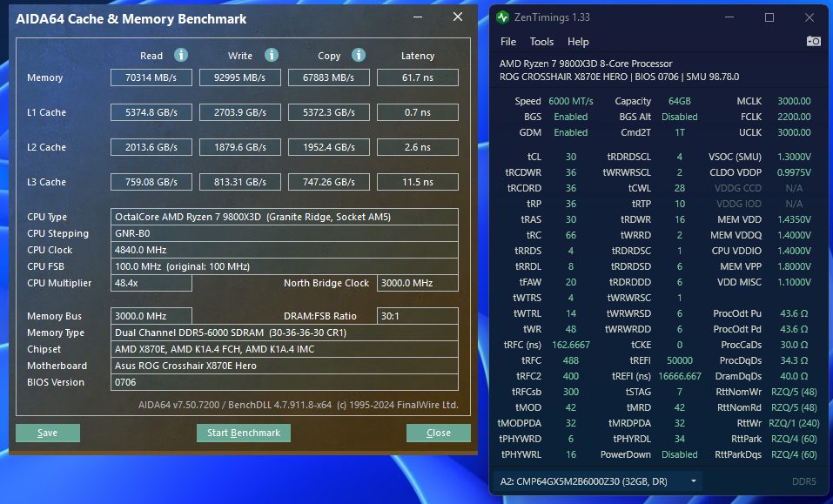Click the Memory Bus field 3000.0 MHz
Image resolution: width=833 pixels, height=504 pixels.
pos(151,316)
